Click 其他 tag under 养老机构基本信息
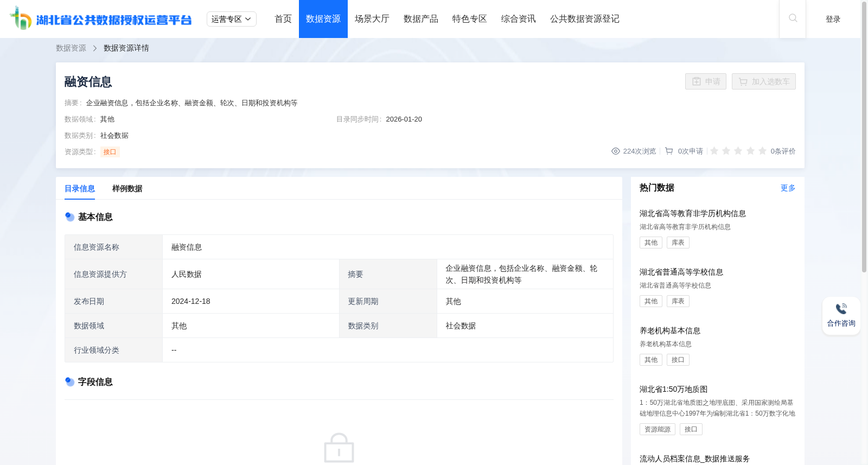Image resolution: width=868 pixels, height=465 pixels. pyautogui.click(x=651, y=360)
